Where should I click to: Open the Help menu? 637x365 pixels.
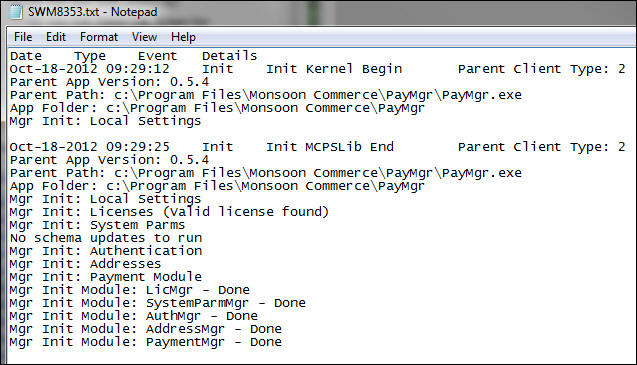[183, 37]
